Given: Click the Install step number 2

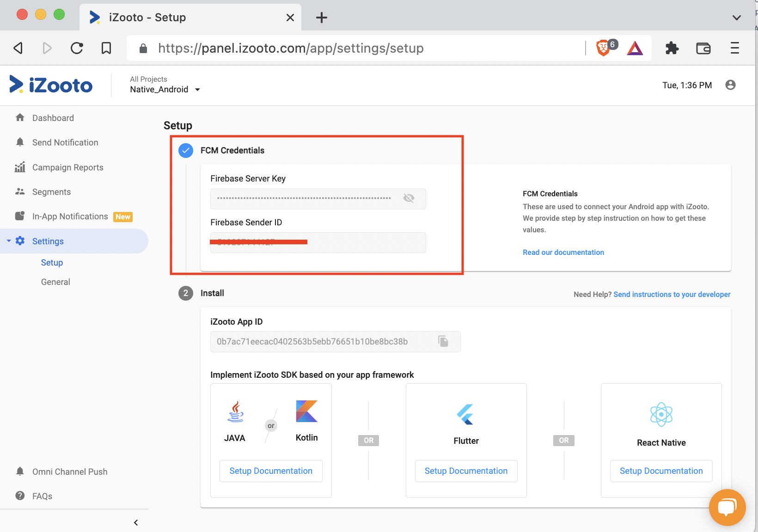Looking at the screenshot, I should click(x=186, y=293).
